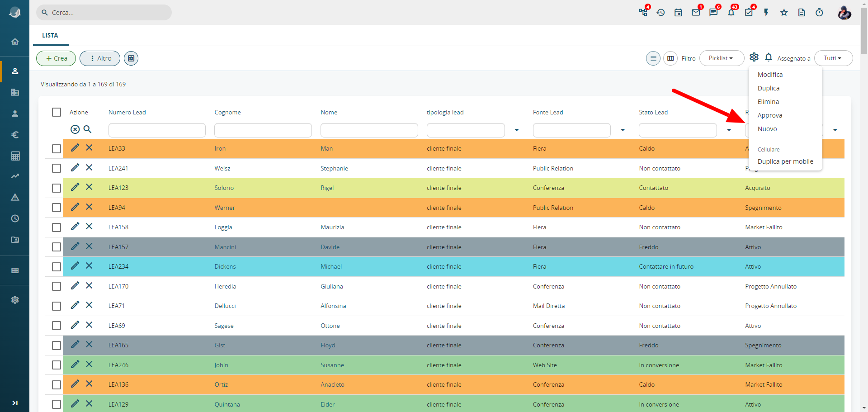This screenshot has height=412, width=868.
Task: Open the stopwatch timer icon
Action: point(819,13)
